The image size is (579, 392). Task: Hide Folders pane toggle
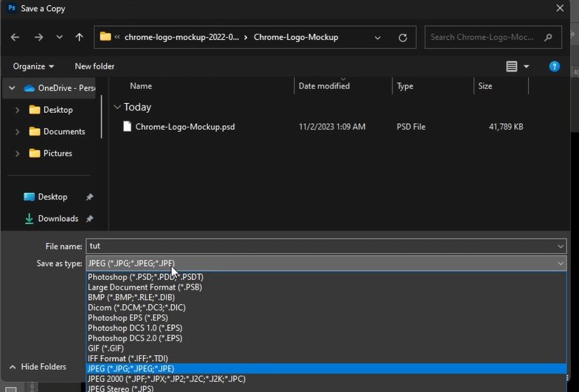(x=38, y=367)
